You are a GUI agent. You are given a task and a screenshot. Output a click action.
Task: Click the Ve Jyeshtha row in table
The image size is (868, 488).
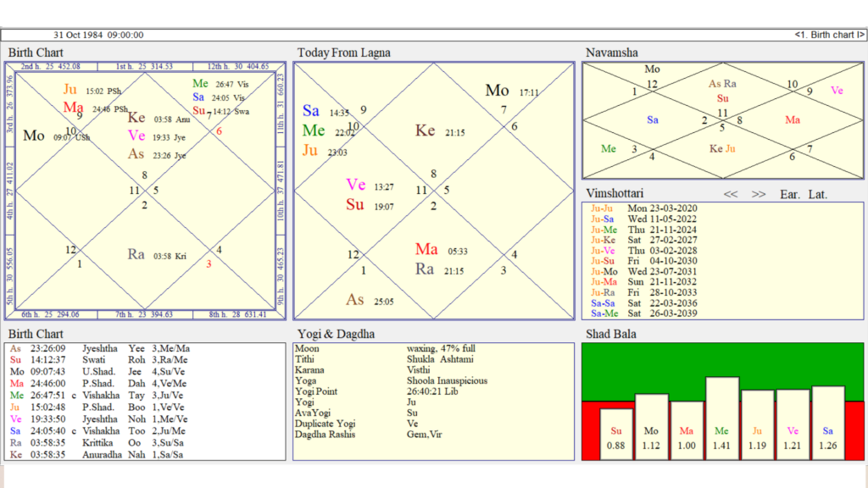pyautogui.click(x=98, y=419)
